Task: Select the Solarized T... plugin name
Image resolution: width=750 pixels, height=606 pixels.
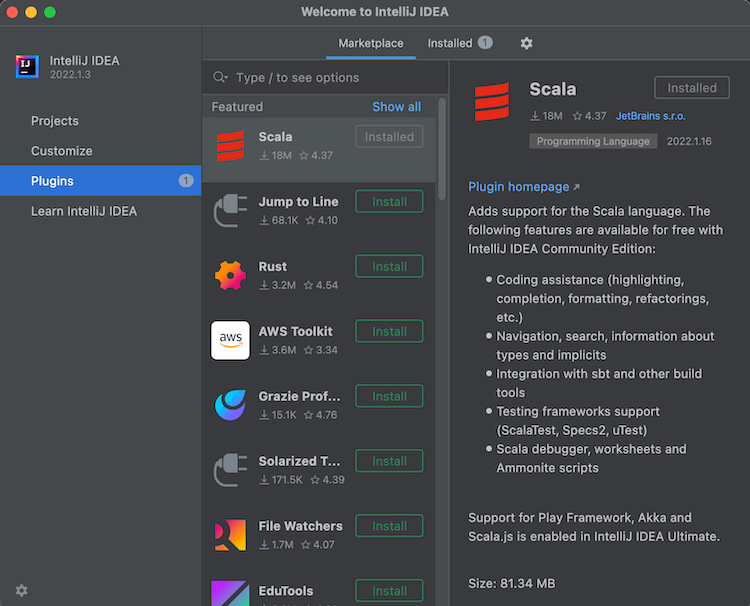Action: pyautogui.click(x=299, y=462)
